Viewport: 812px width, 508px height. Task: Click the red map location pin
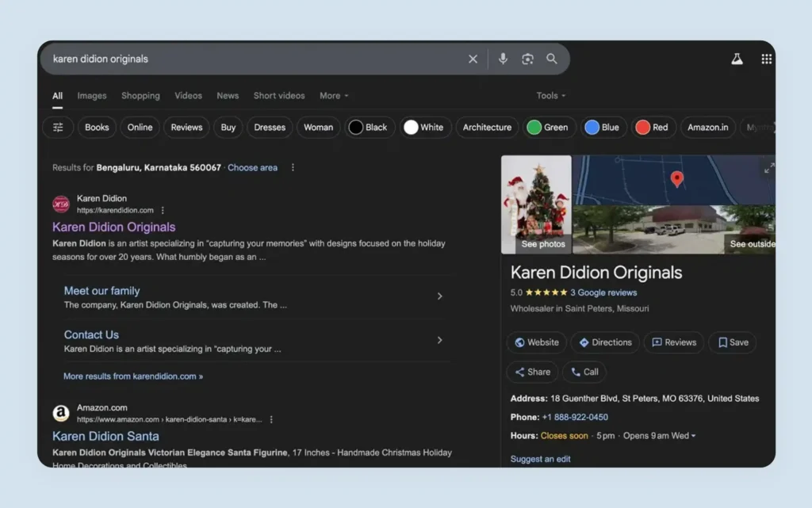[676, 178]
